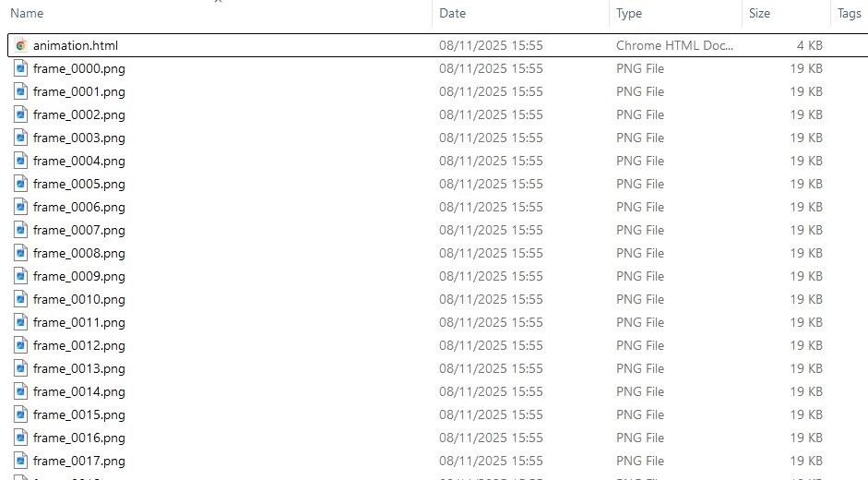Select frame_0016.png in the list

click(x=79, y=438)
